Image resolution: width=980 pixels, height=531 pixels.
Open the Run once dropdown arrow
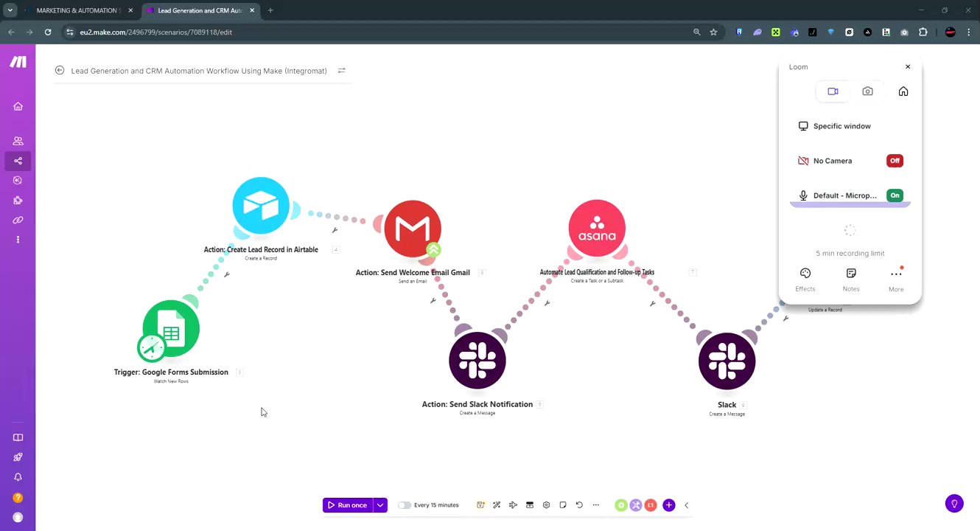[x=380, y=505]
